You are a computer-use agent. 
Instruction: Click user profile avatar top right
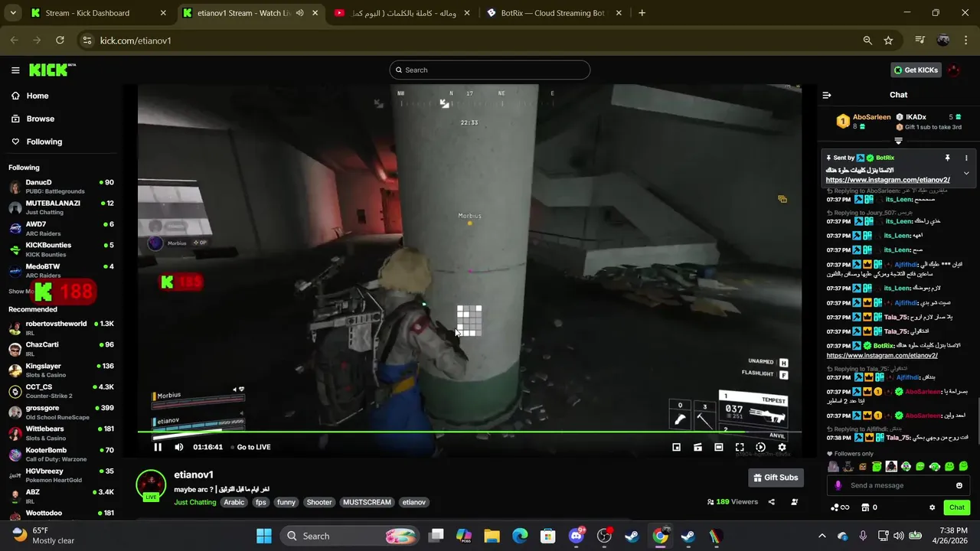[x=954, y=70]
